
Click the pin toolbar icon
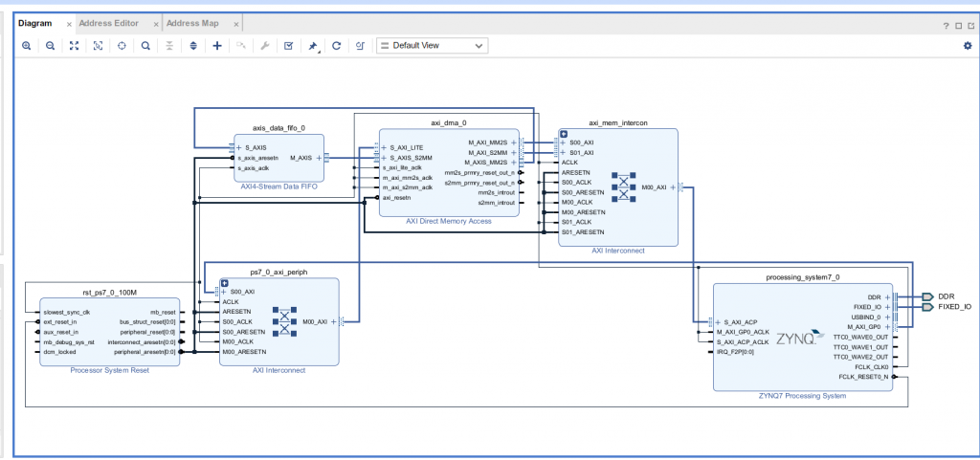click(x=313, y=46)
